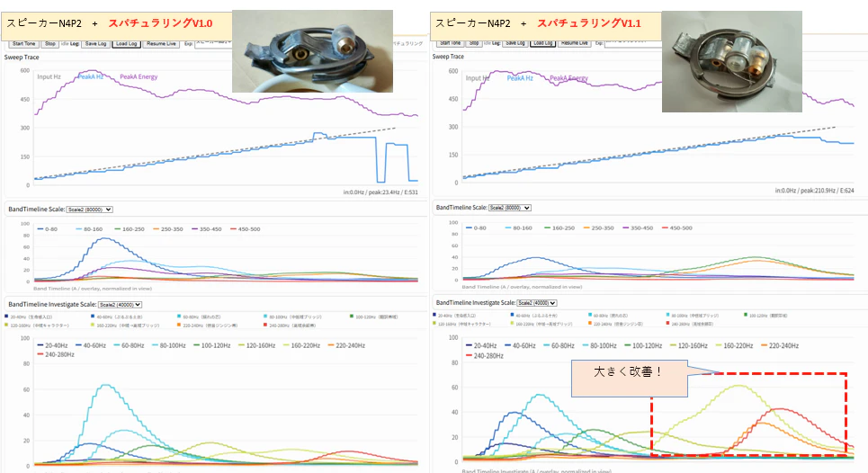Toggle 240-280Hz line legend in V1.0 Investigate chart
Screen dimensions: 868x473
coord(56,354)
